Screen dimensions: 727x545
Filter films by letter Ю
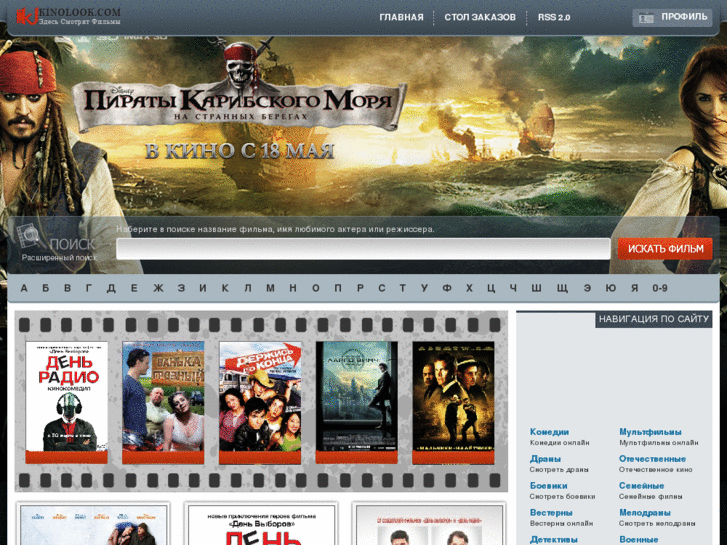pos(611,289)
